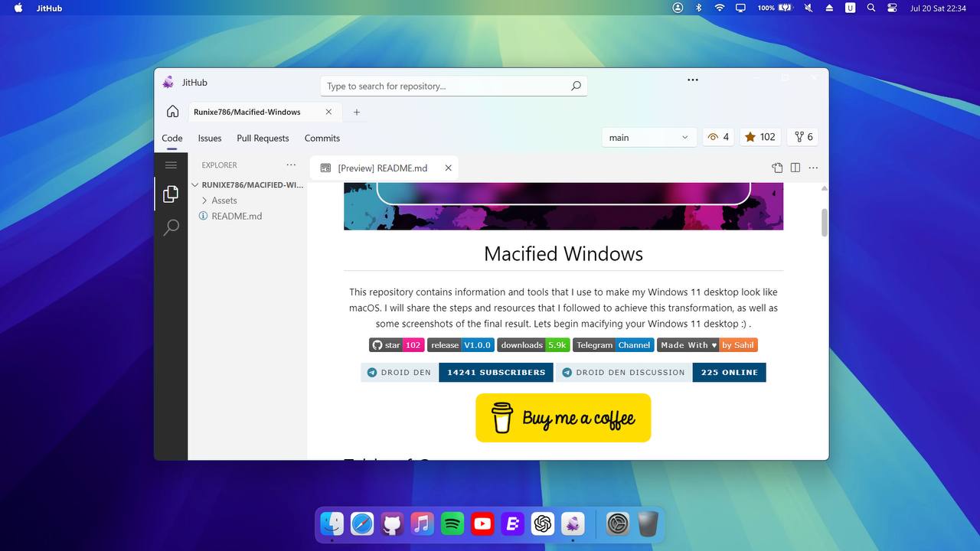Open the JitHub menu in the menu bar
Screen dimensions: 980x551
click(x=50, y=8)
